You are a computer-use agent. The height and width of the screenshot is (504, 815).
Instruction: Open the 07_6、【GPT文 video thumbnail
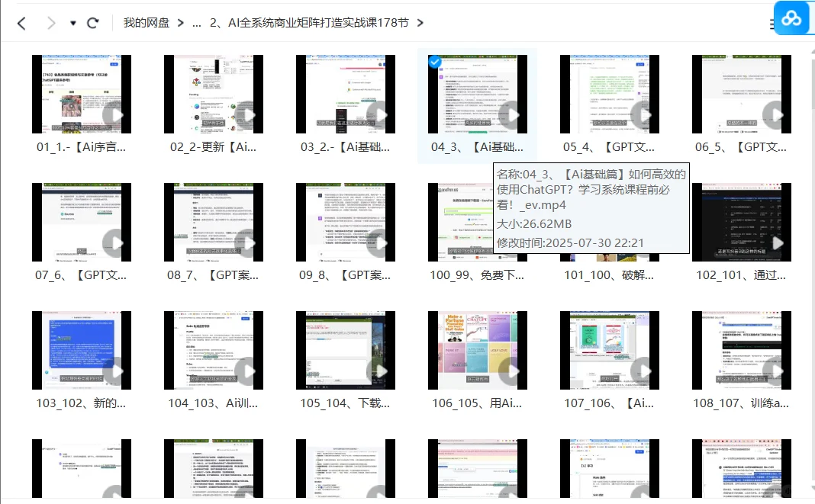click(x=82, y=222)
